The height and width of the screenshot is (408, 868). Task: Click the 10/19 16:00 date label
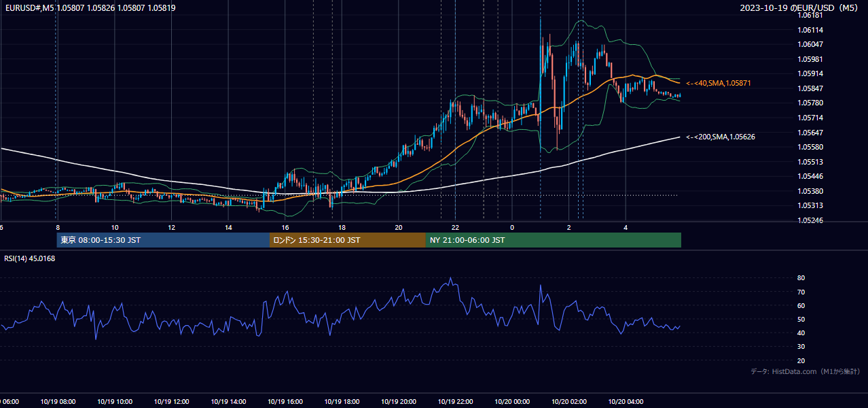point(285,402)
